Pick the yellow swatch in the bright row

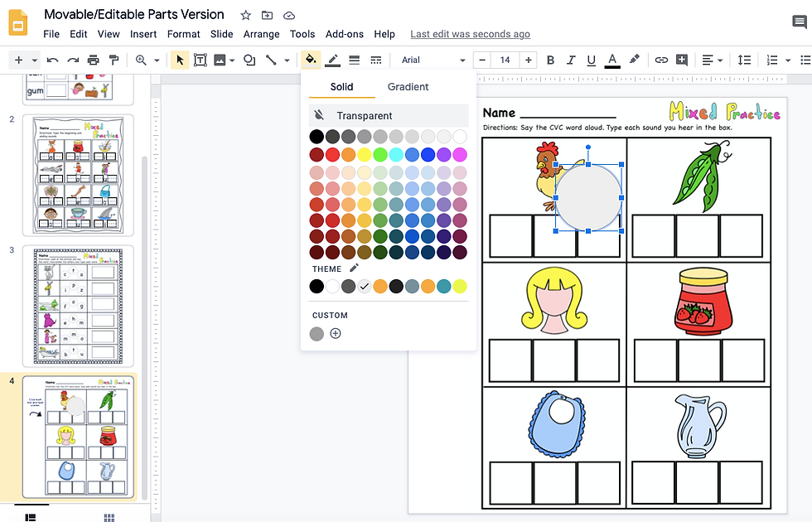364,154
